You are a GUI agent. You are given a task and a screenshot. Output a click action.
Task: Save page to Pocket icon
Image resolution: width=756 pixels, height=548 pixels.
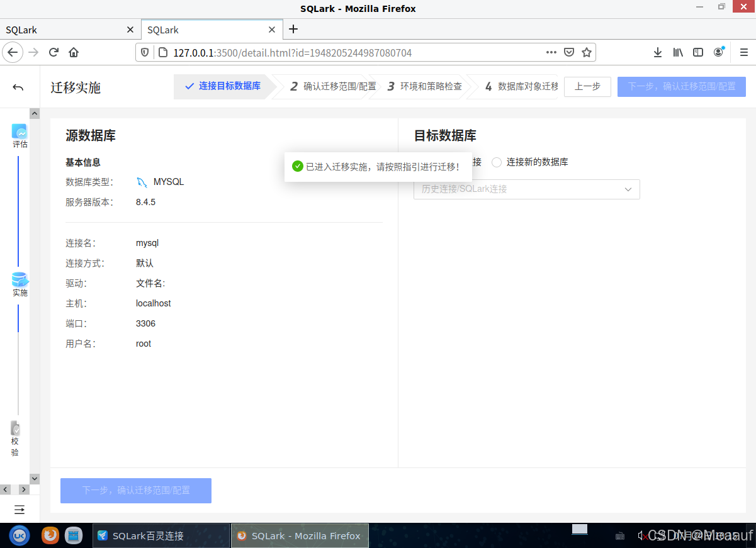coord(569,52)
